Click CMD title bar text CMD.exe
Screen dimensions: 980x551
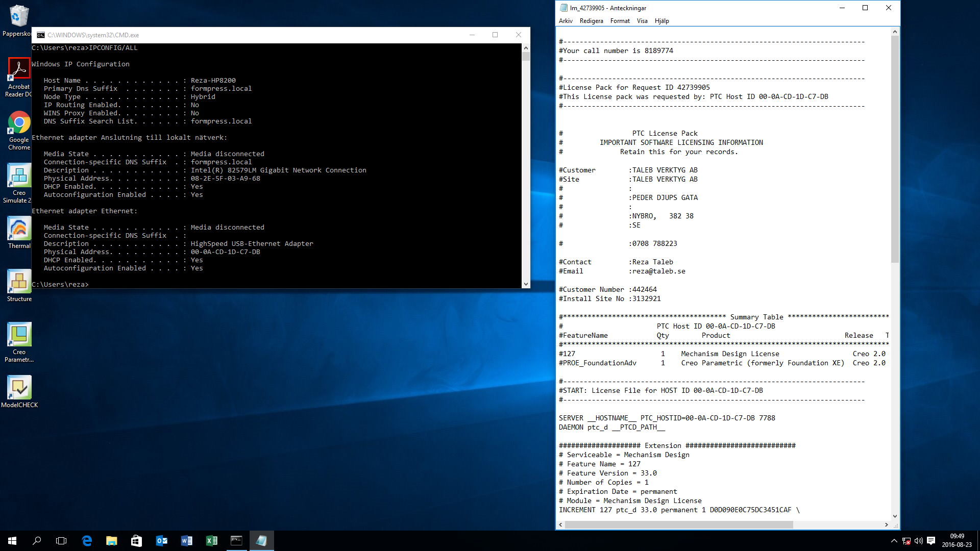(93, 35)
